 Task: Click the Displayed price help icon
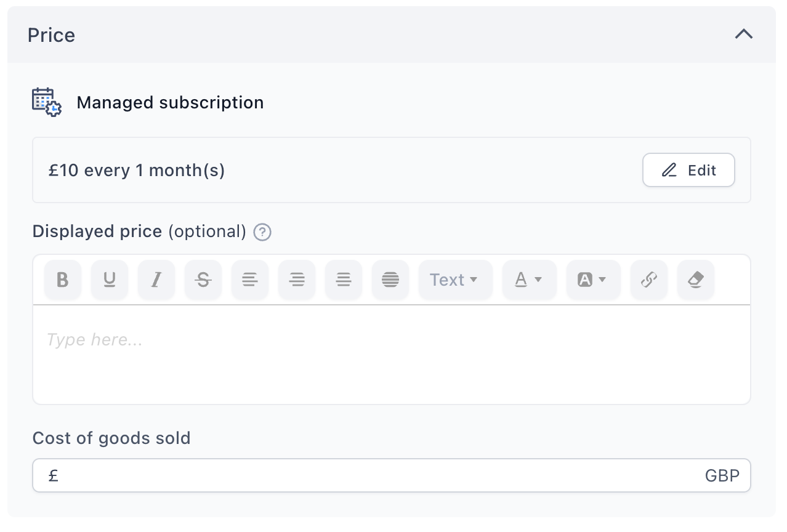coord(262,232)
